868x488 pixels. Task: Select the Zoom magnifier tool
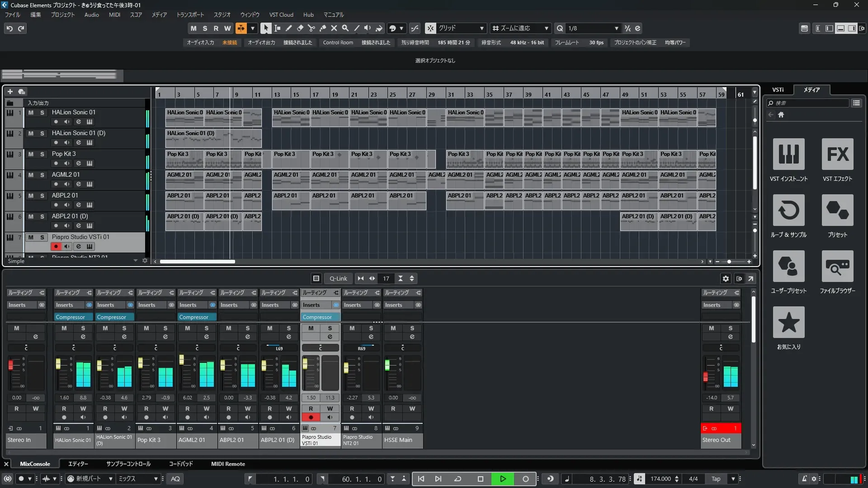click(x=345, y=28)
